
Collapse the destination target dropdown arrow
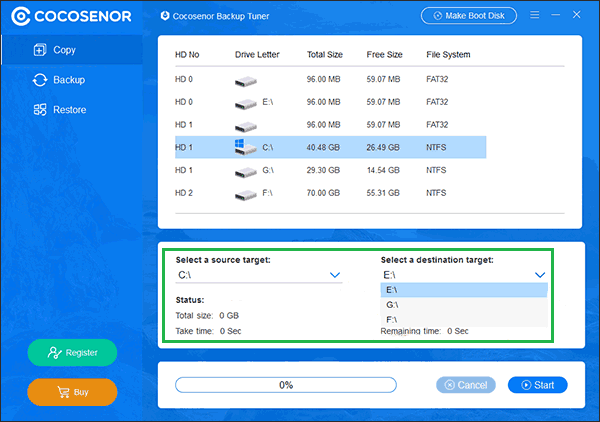click(x=540, y=274)
